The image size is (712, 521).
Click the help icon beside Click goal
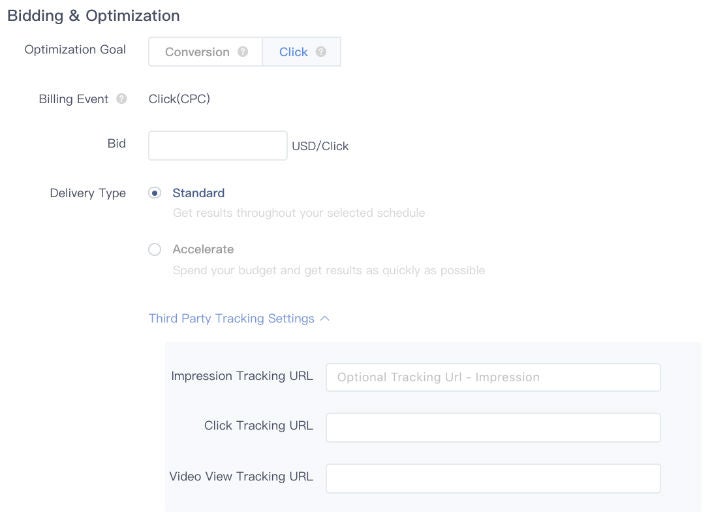point(321,52)
